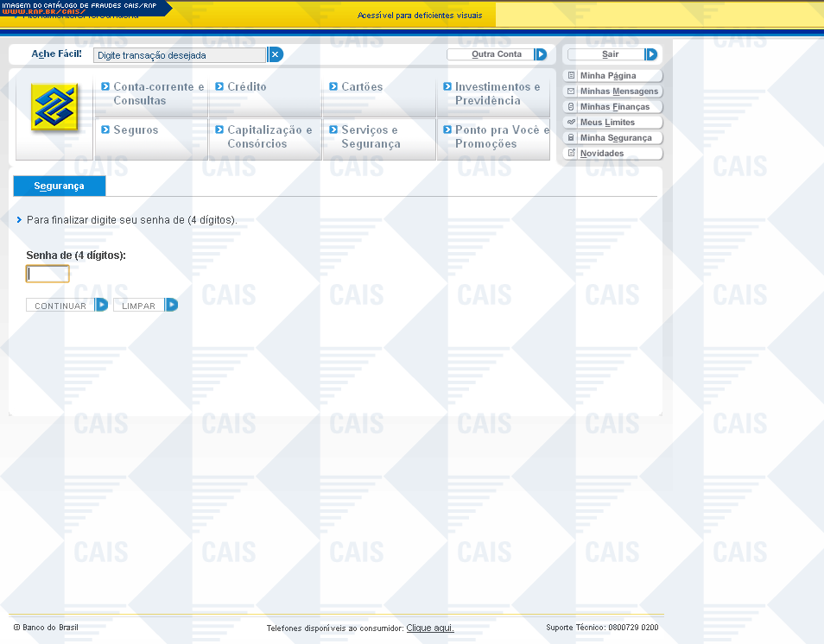
Task: Follow the Clique aqui link
Action: (x=429, y=628)
